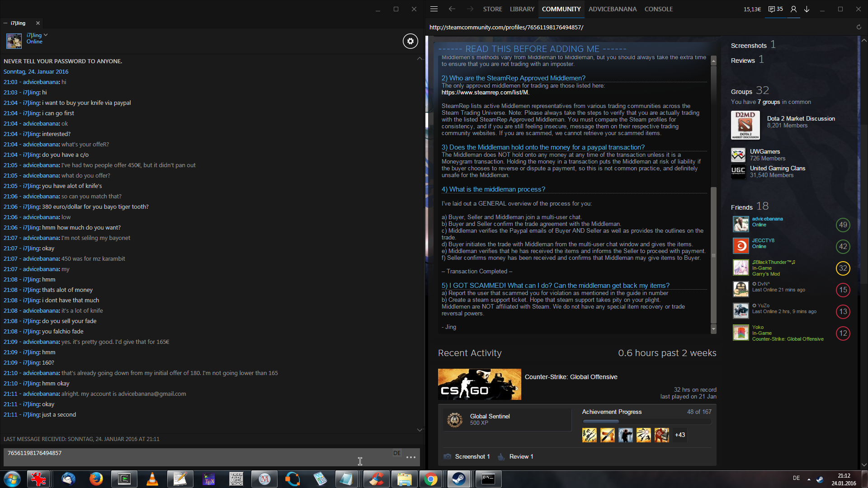Open the downloads arrow icon
Screen dimensions: 868x488
click(807, 9)
